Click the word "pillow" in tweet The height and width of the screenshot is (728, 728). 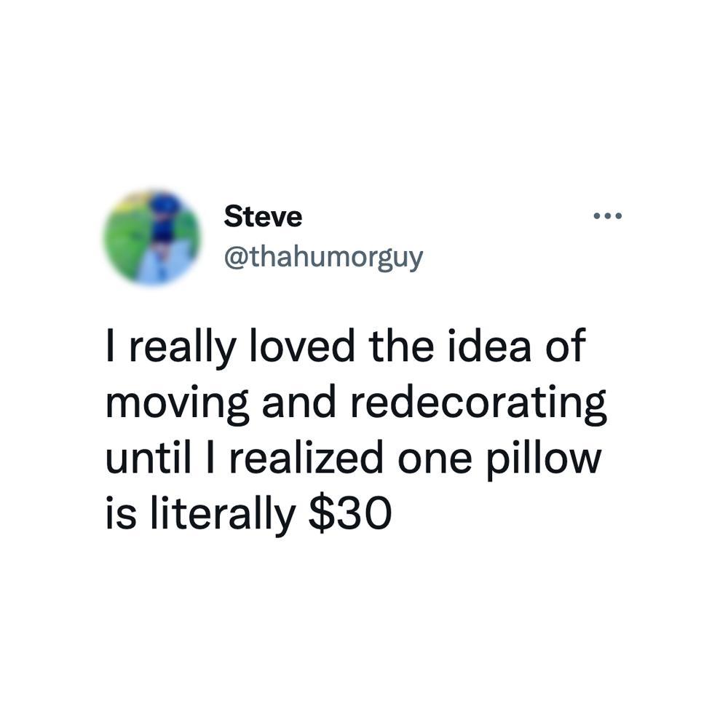544,460
